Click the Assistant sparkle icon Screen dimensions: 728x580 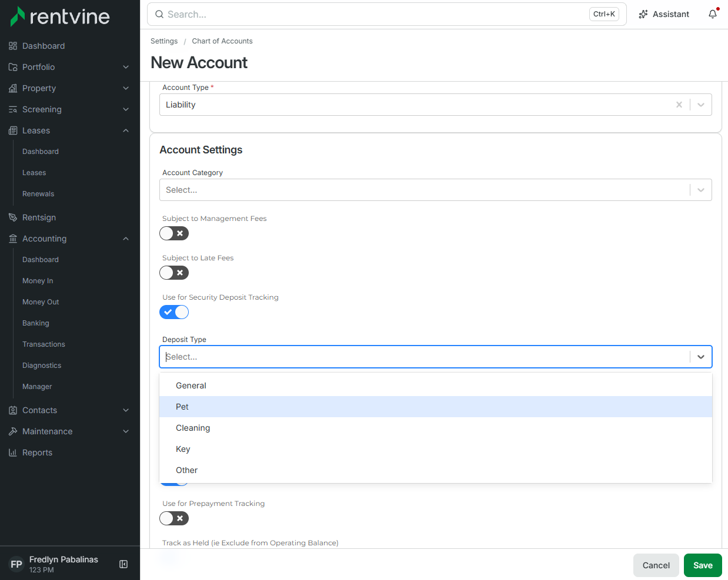coord(643,14)
